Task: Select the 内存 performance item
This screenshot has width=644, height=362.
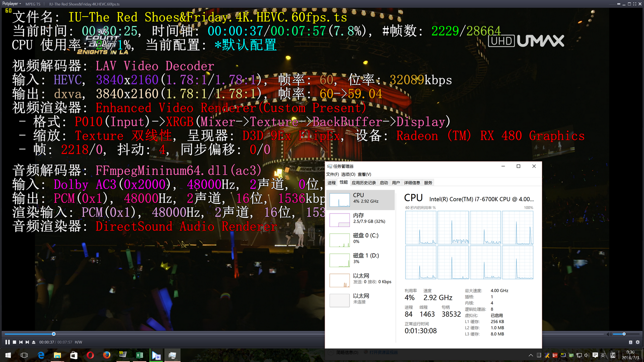Action: [361, 220]
